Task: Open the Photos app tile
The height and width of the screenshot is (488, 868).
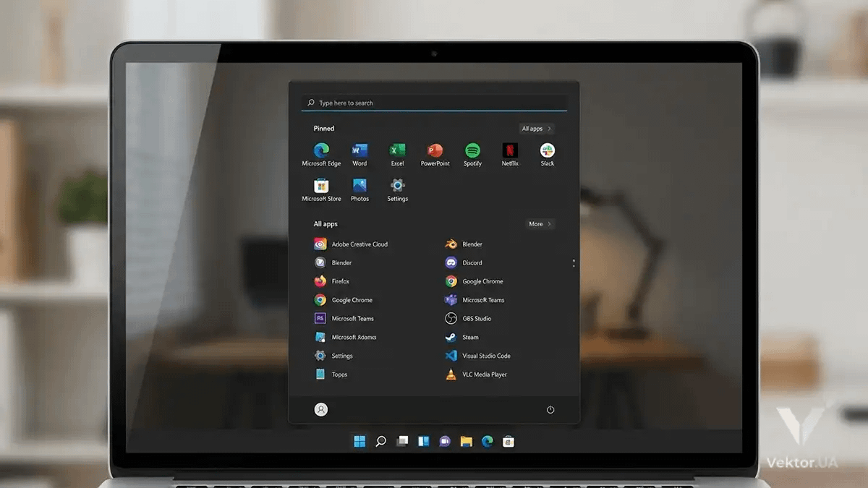Action: click(359, 187)
